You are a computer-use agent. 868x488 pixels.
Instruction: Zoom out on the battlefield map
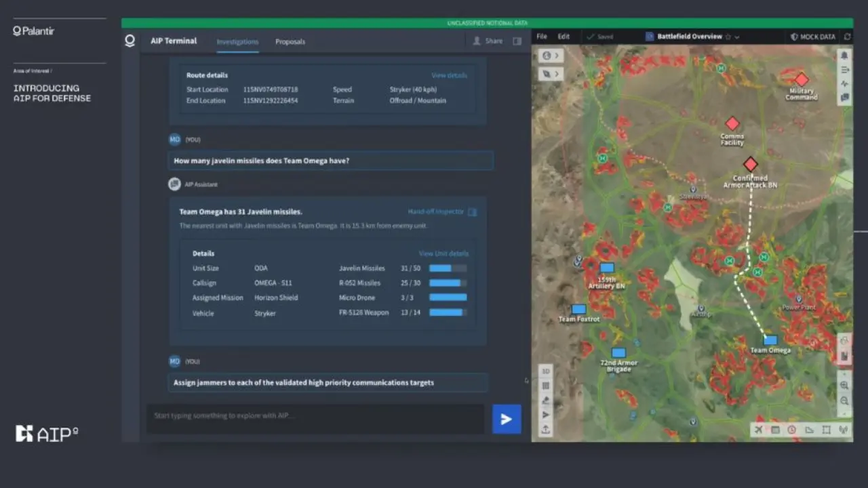844,401
